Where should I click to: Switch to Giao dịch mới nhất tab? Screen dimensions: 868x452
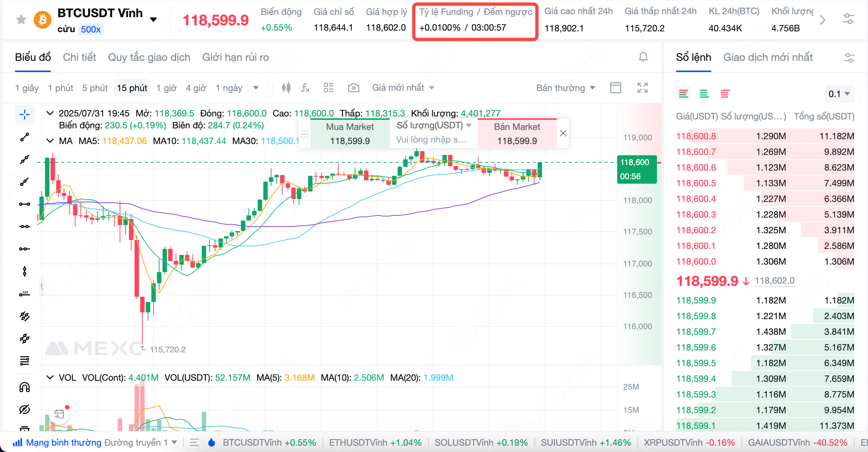point(768,57)
